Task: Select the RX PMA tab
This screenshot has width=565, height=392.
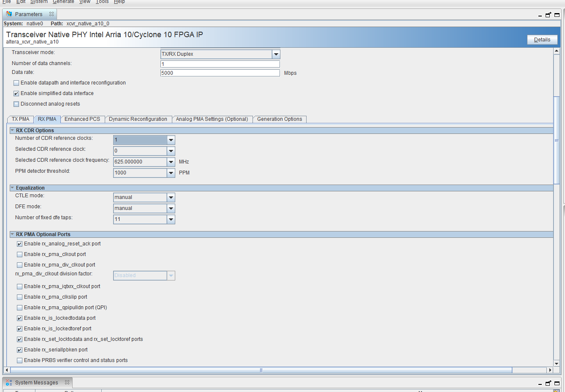Action: (47, 119)
